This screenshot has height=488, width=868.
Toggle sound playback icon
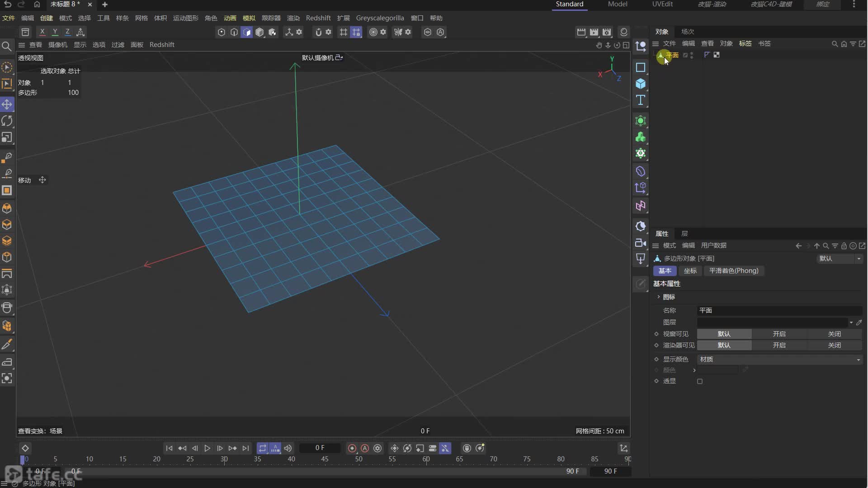point(288,448)
